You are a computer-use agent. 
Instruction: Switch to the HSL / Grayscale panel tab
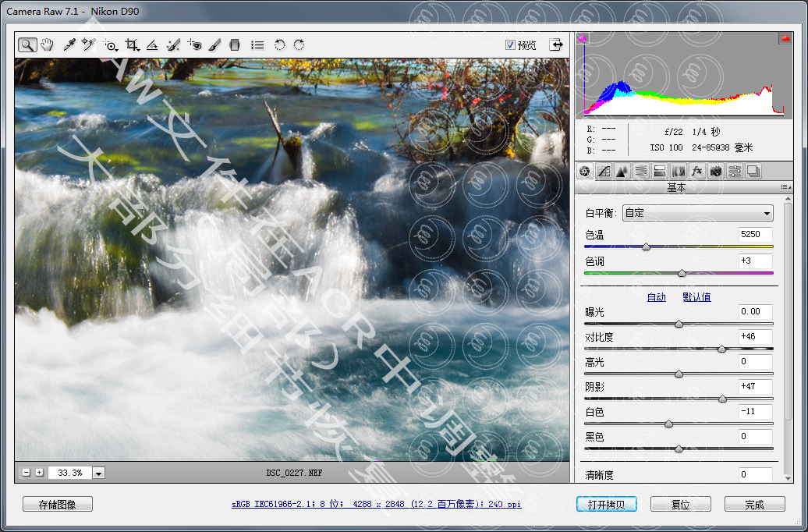coord(640,171)
